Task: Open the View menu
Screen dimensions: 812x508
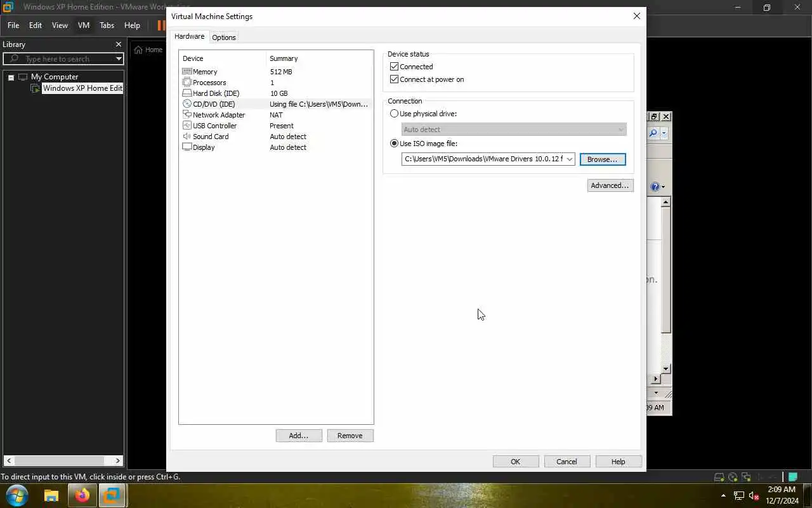Action: [60, 25]
